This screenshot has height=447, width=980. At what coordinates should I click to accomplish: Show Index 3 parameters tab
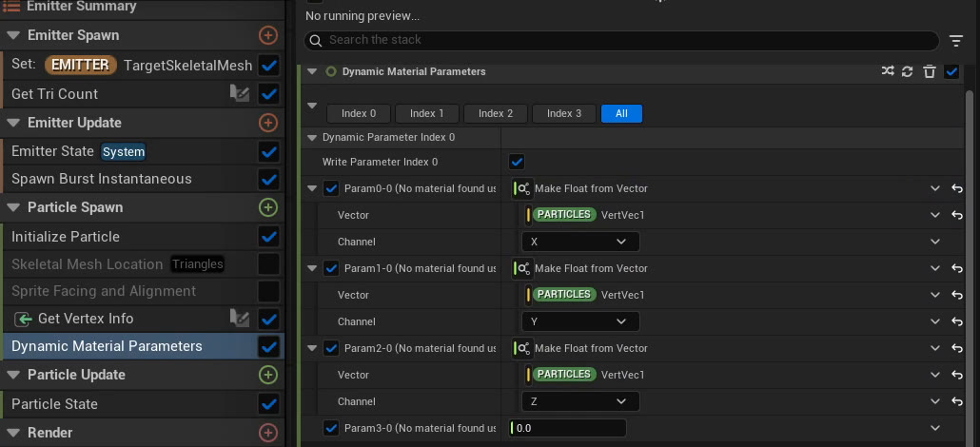pos(564,114)
